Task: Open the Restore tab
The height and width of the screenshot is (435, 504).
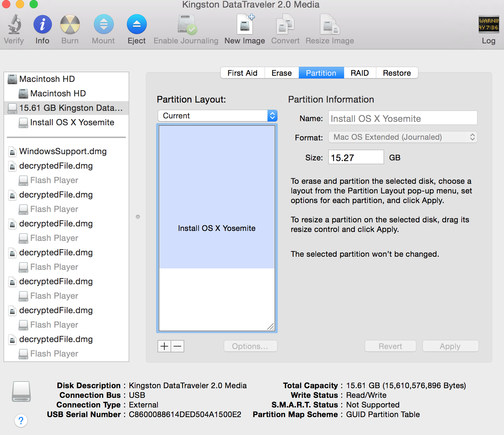Action: [x=397, y=73]
